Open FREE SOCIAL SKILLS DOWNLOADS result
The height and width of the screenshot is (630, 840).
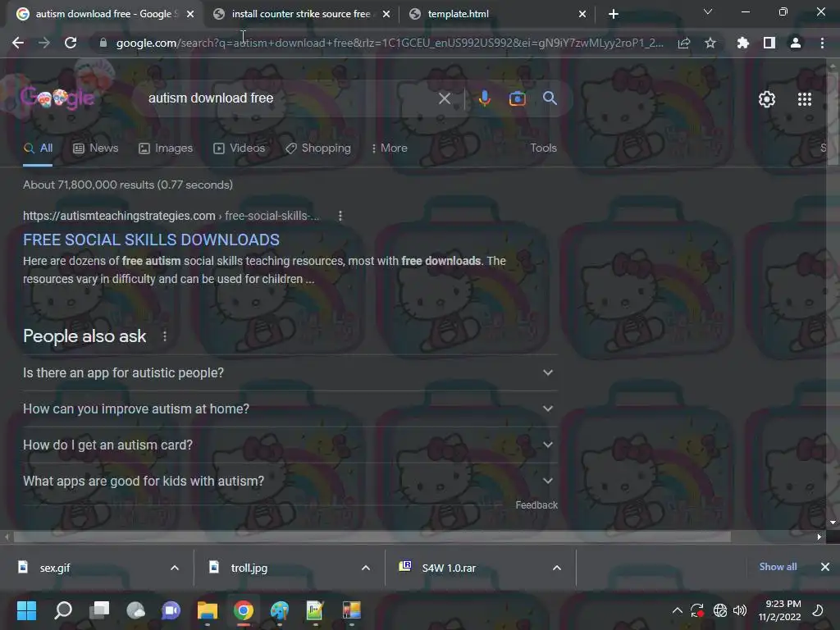[151, 240]
